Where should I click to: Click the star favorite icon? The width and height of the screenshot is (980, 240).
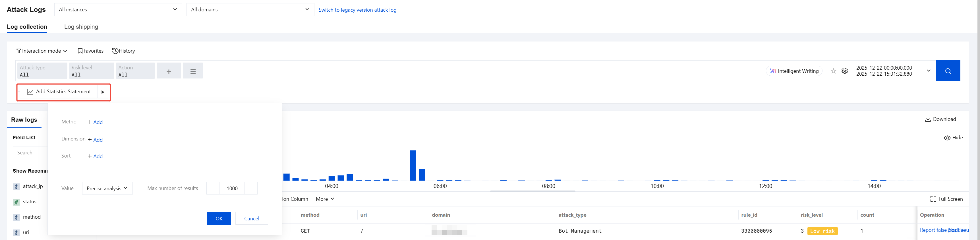834,71
